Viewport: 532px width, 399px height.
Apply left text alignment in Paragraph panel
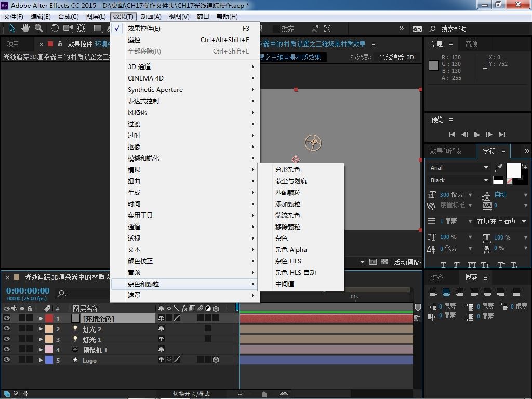[x=433, y=292]
